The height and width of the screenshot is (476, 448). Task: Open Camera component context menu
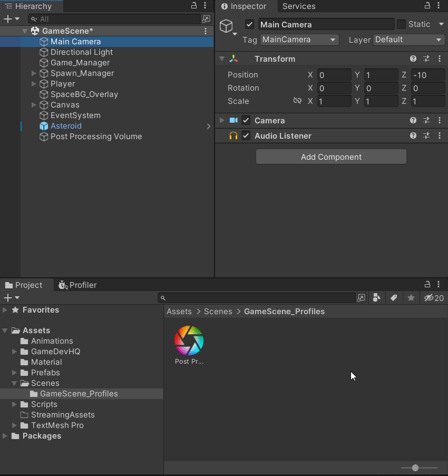440,120
